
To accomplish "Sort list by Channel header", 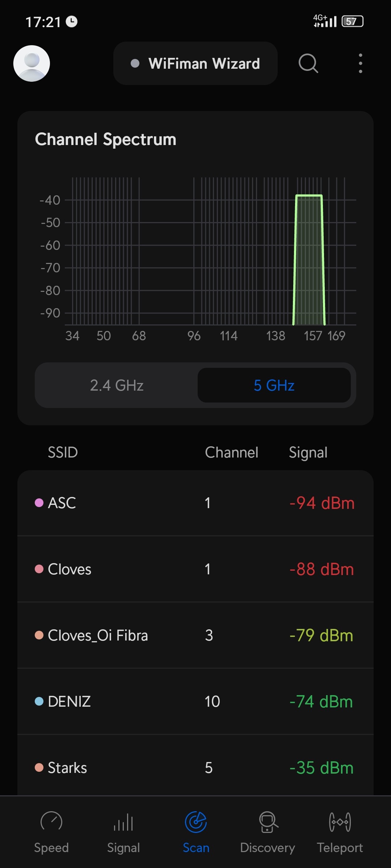I will 231,452.
